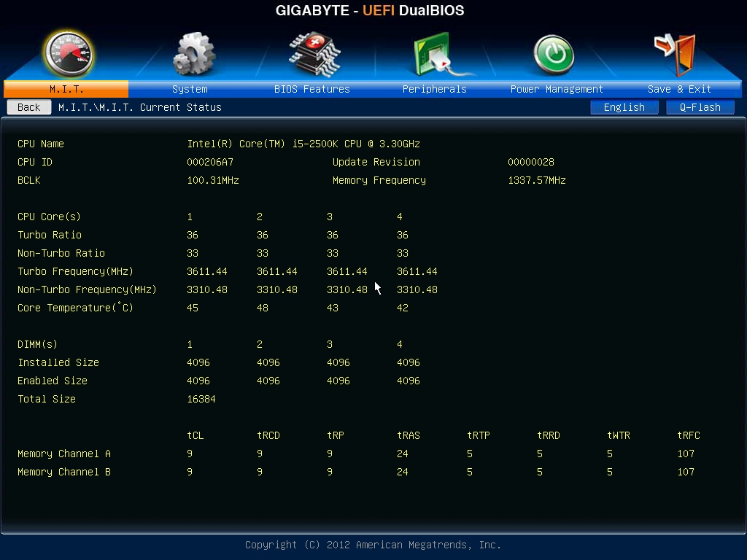Click Memory Channel A tRFC value 107
This screenshot has height=560, width=747.
pos(686,454)
